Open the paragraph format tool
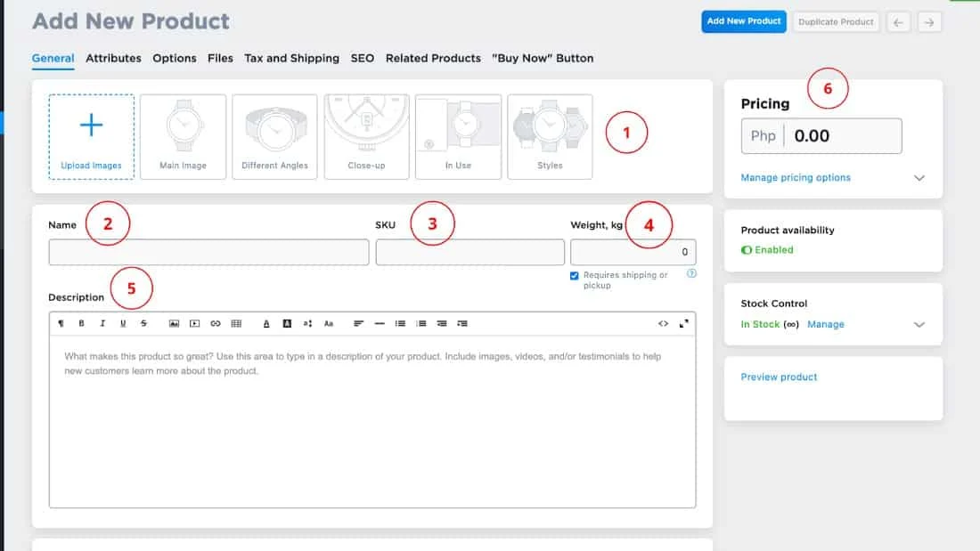 [61, 324]
